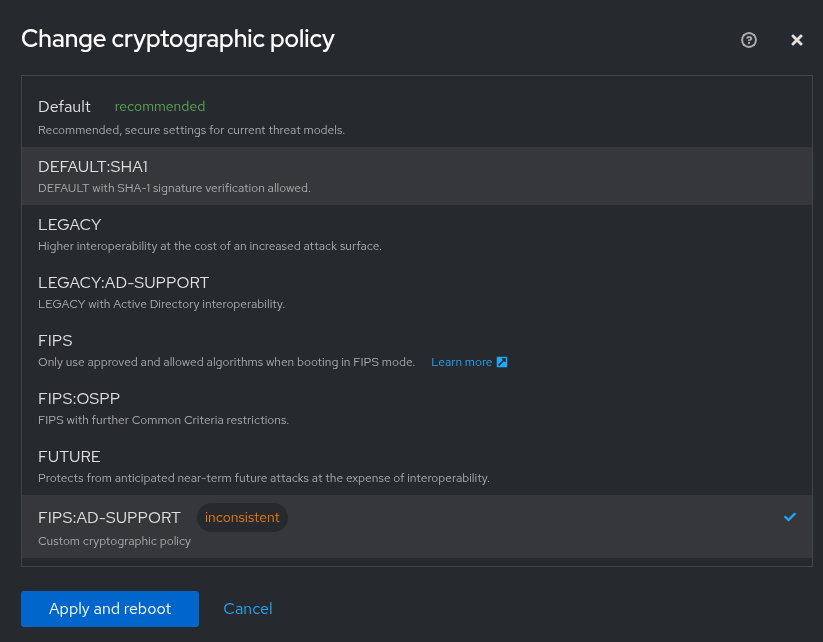Click the Custom cryptographic policy description
823x642 pixels.
(114, 541)
